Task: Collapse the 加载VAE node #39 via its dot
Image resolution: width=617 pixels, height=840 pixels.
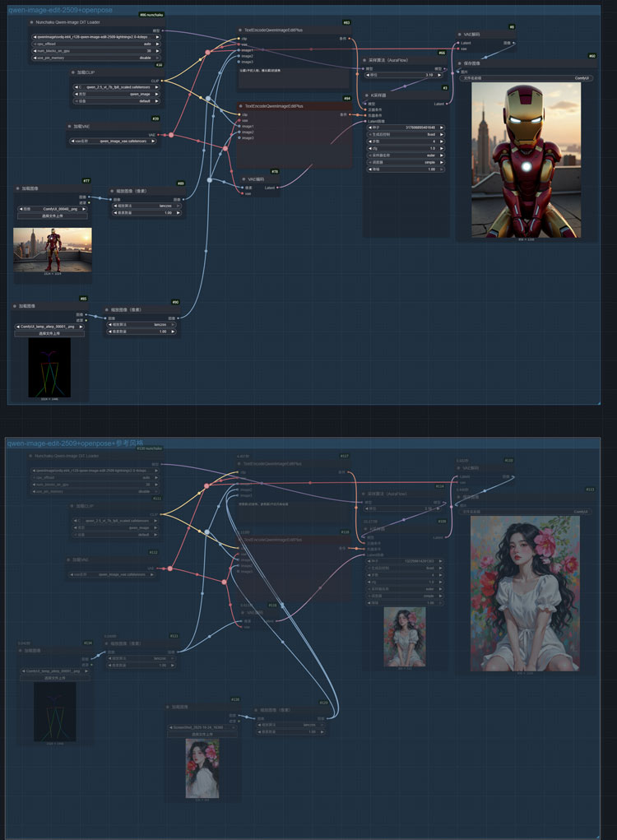Action: tap(70, 126)
